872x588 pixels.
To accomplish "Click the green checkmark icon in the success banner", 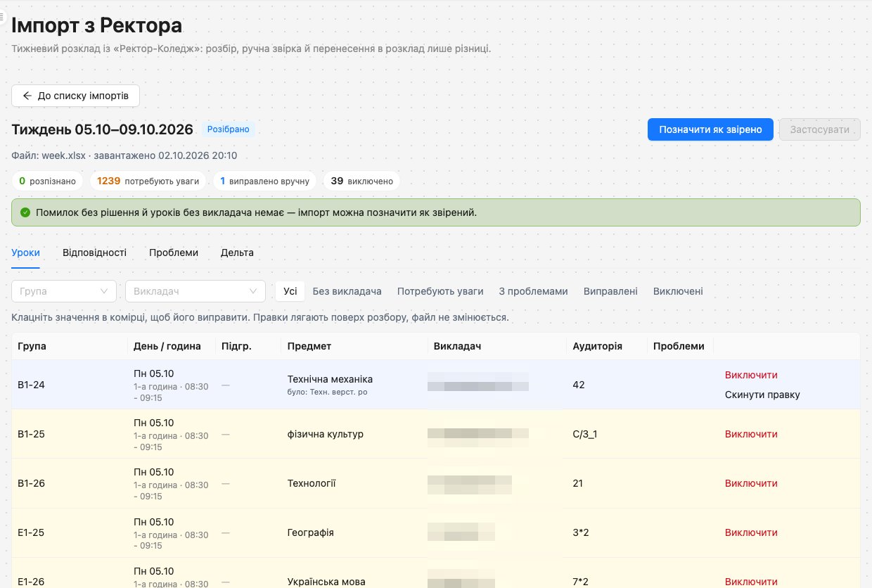I will point(25,212).
